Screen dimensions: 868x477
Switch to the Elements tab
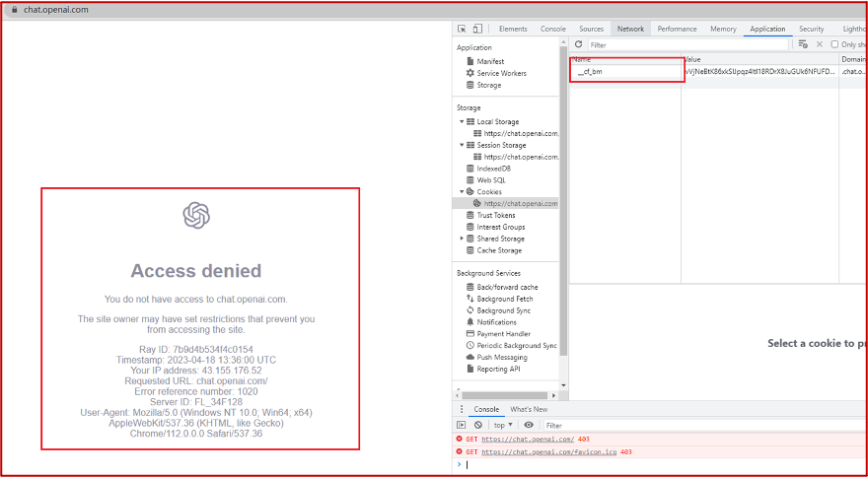point(513,29)
